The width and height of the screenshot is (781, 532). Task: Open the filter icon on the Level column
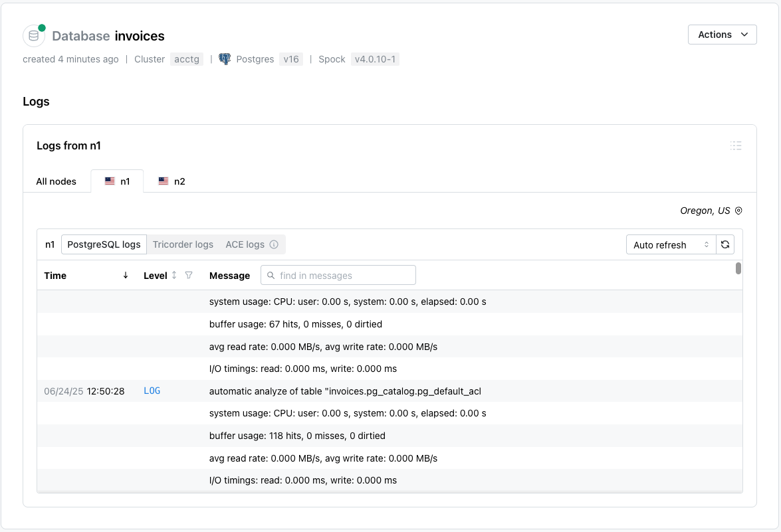(189, 275)
